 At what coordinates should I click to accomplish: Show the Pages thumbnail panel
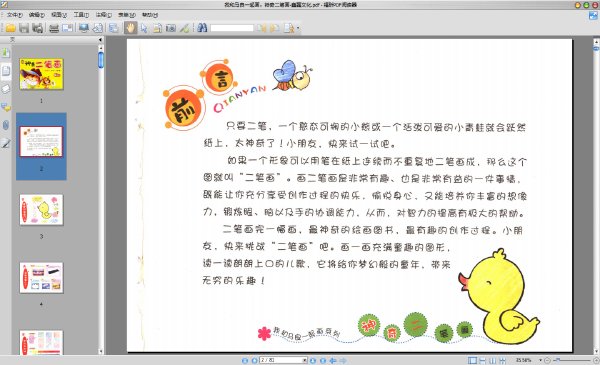(x=6, y=71)
